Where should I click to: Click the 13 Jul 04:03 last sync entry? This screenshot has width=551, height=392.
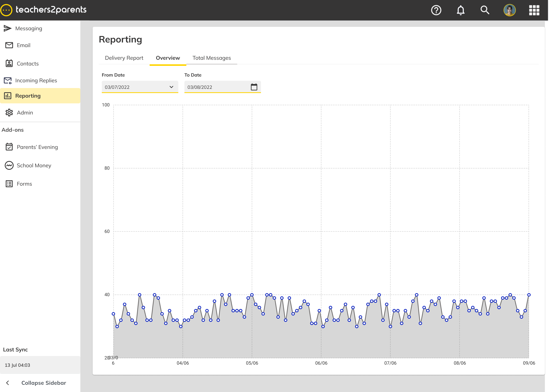click(40, 365)
